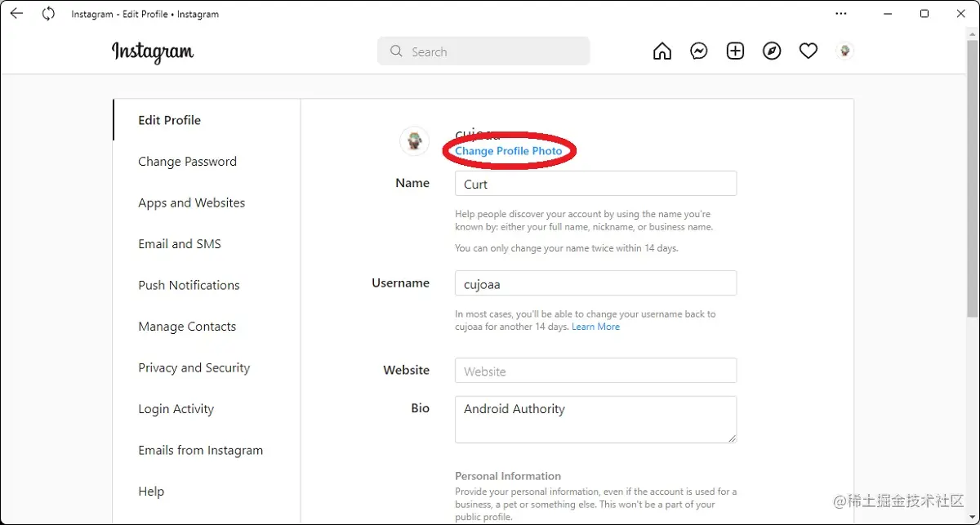The image size is (980, 525).
Task: Minimize the Instagram window
Action: (x=887, y=14)
